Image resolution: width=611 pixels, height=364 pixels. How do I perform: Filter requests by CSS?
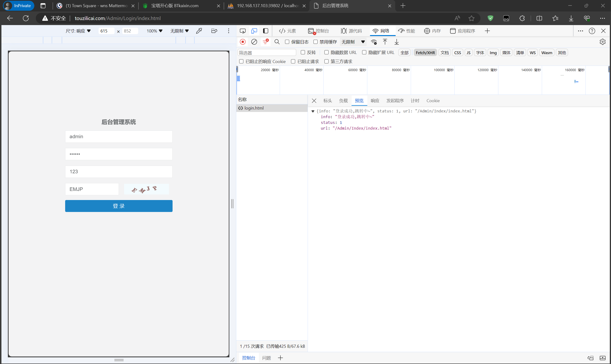pos(457,53)
